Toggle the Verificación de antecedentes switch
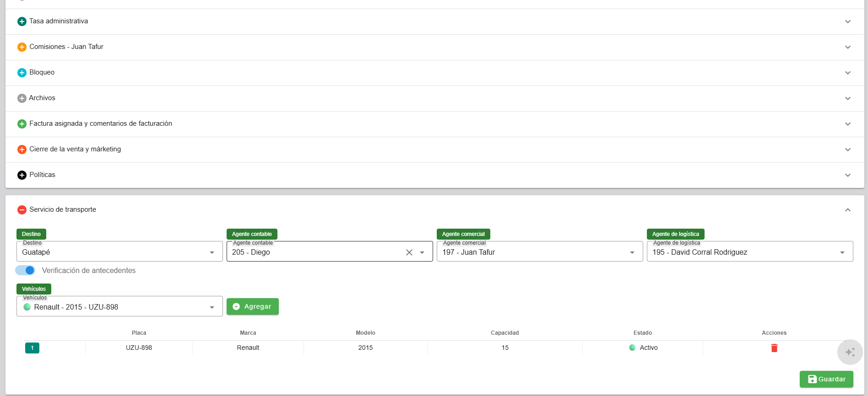868x396 pixels. tap(26, 270)
